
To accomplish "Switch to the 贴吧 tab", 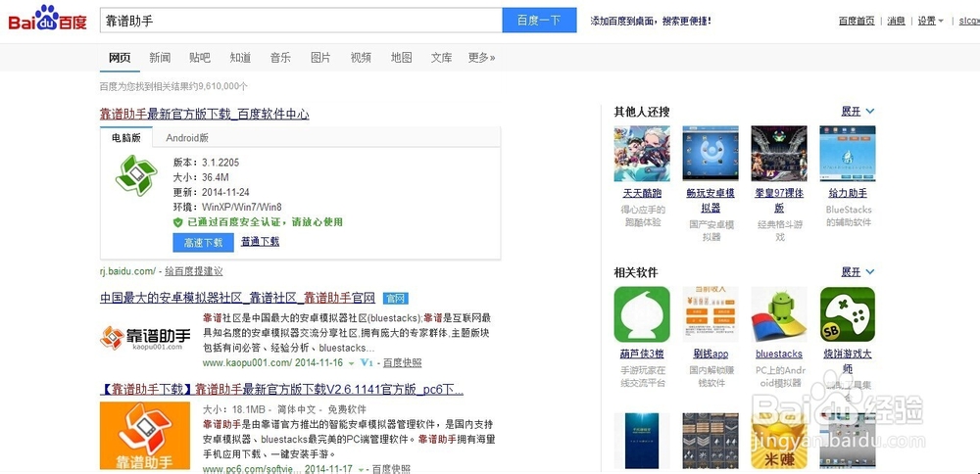I will (200, 58).
